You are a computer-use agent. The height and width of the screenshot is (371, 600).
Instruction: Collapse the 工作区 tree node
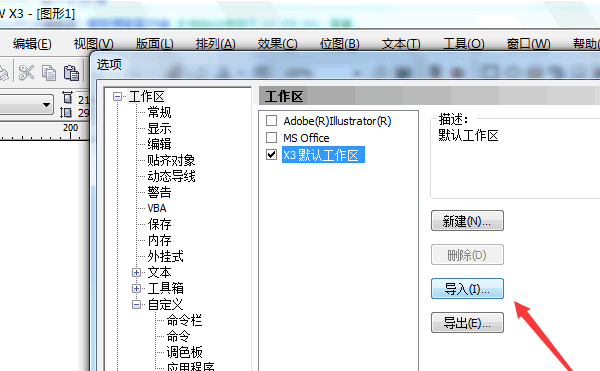point(117,96)
